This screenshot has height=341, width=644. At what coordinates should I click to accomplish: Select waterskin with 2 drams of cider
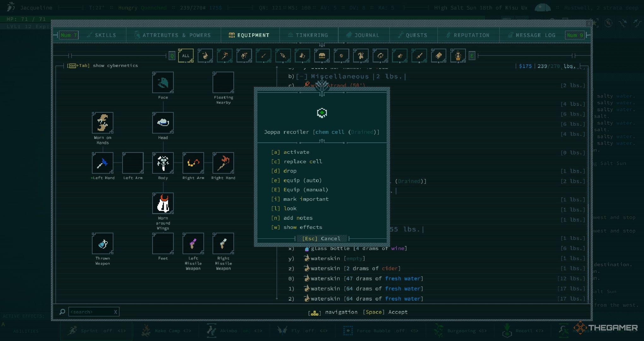pos(437,269)
